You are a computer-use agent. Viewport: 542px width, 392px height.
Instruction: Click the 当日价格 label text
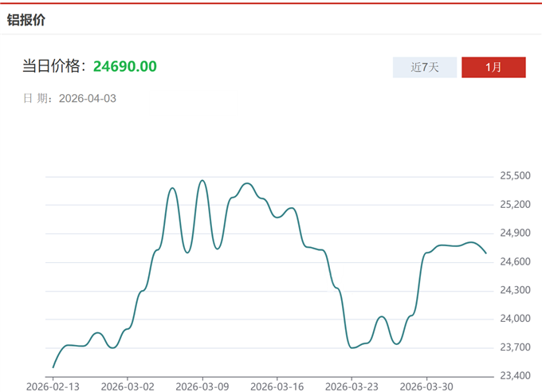coord(53,66)
